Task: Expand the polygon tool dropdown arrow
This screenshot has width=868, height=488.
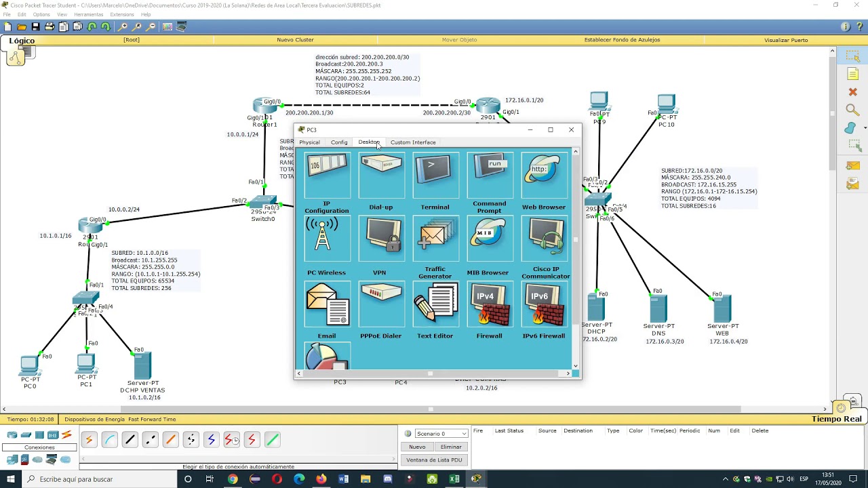Action: 865,128
